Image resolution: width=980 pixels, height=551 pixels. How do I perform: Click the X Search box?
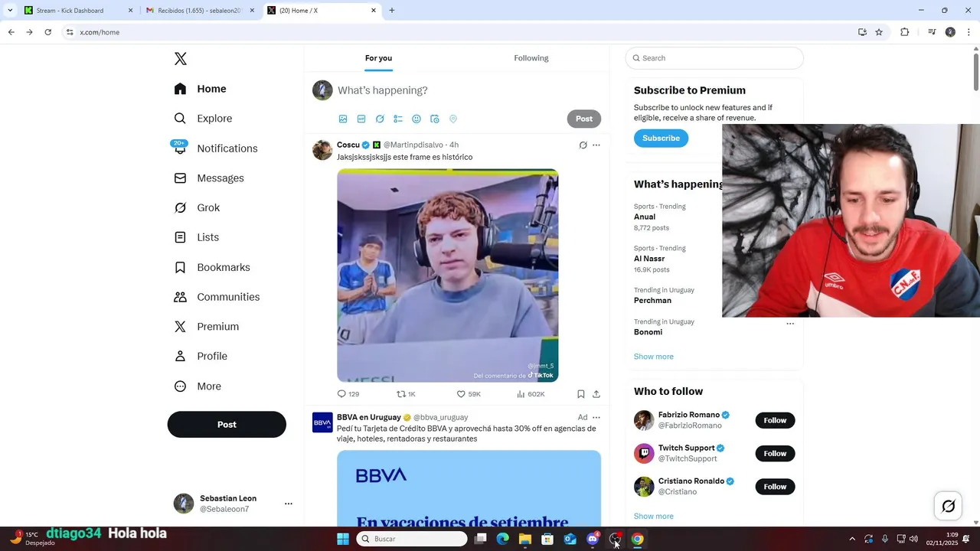714,58
